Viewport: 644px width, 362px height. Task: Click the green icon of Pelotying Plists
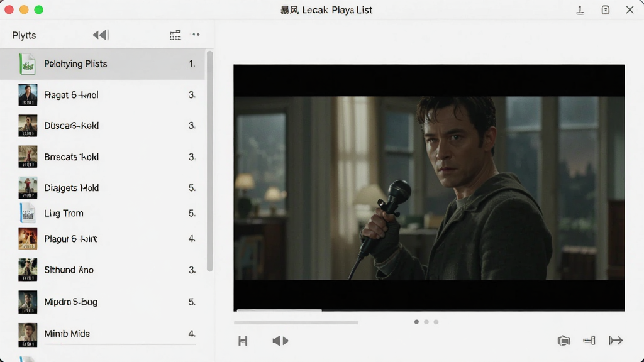(x=28, y=64)
